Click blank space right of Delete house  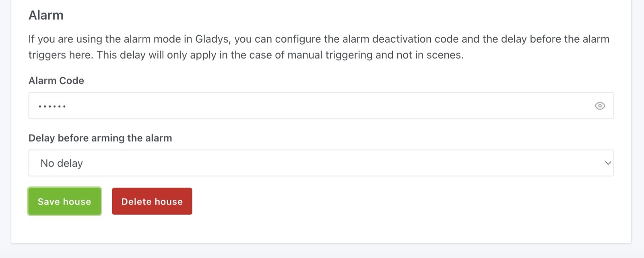[362, 201]
